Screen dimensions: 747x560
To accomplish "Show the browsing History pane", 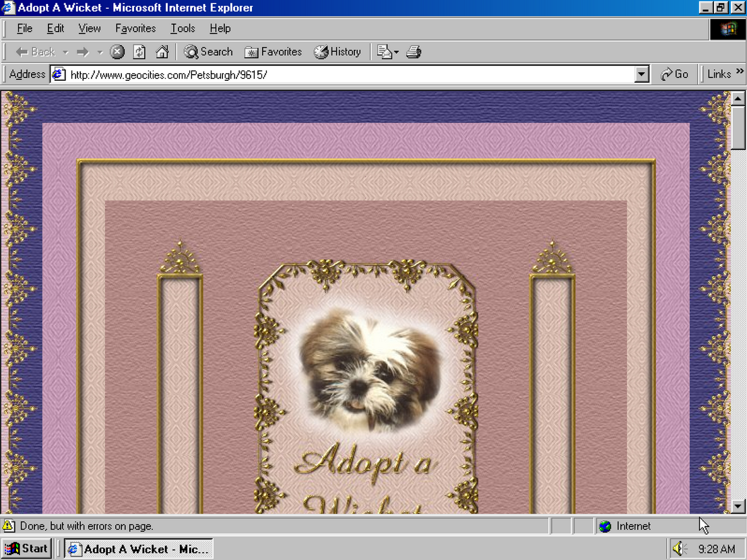I will [x=337, y=52].
